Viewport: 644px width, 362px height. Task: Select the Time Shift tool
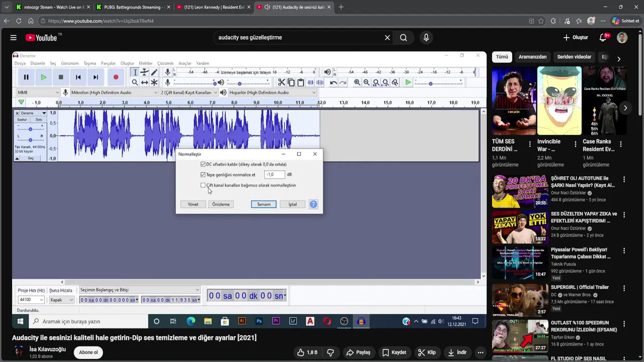(144, 82)
